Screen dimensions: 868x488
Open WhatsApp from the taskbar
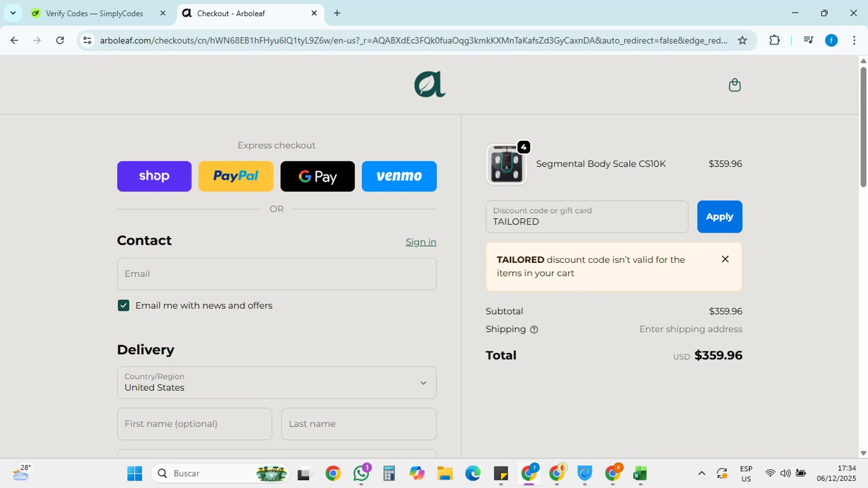click(362, 474)
